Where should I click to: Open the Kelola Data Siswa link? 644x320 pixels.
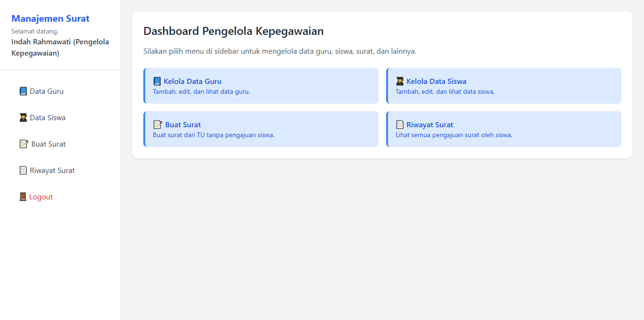(x=436, y=81)
